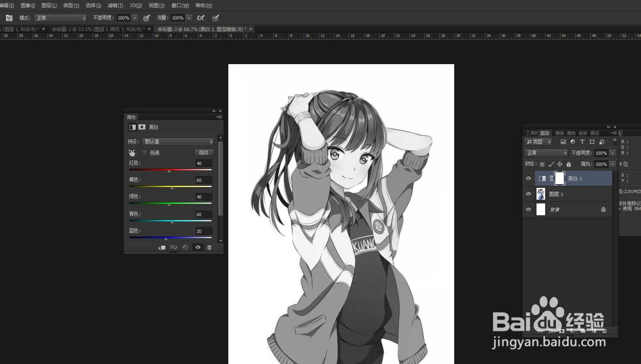Open the 填充 fill dropdown arrow
641x364 pixels.
pos(612,164)
